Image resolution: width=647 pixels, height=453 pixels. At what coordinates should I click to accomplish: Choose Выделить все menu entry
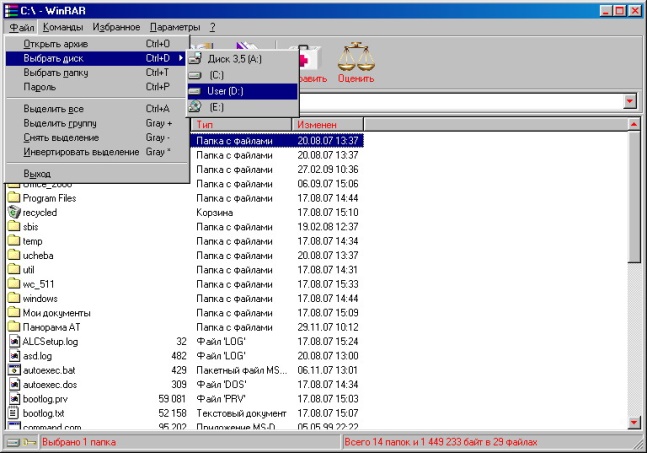click(x=97, y=109)
